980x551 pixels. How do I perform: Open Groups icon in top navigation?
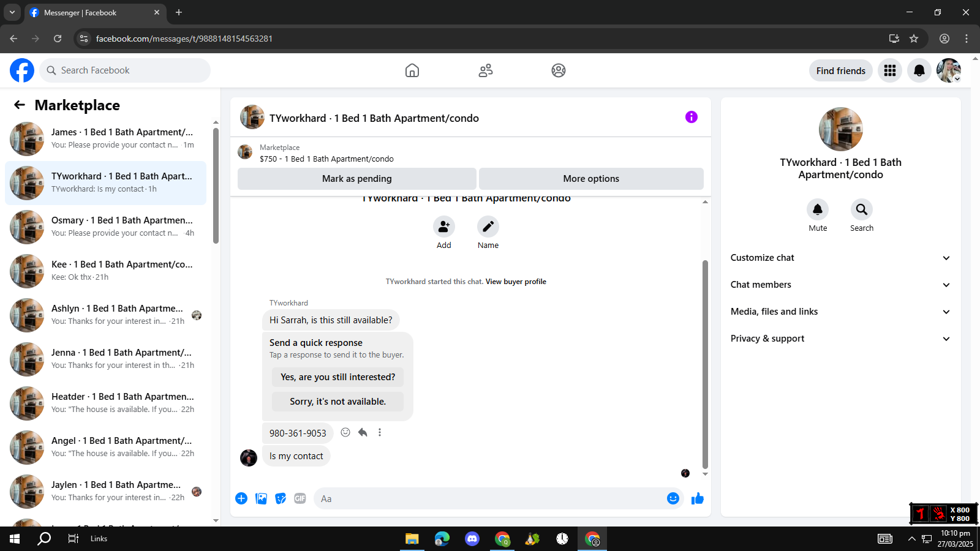click(x=559, y=70)
